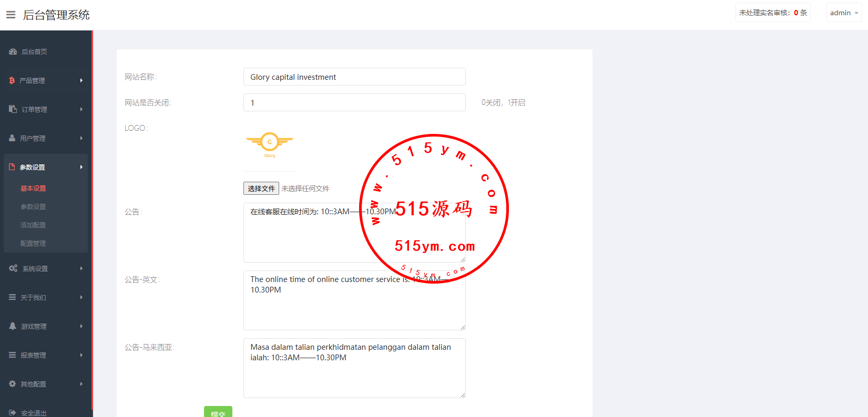Screen dimensions: 868x417
Task: Collapse the 参数设置 parent menu arrow
Action: [x=81, y=167]
